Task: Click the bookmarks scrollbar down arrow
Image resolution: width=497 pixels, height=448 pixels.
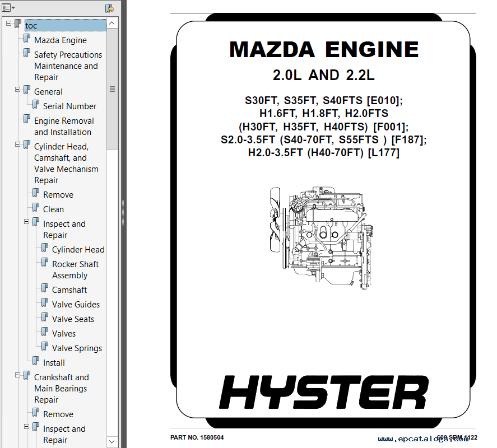Action: (x=112, y=441)
